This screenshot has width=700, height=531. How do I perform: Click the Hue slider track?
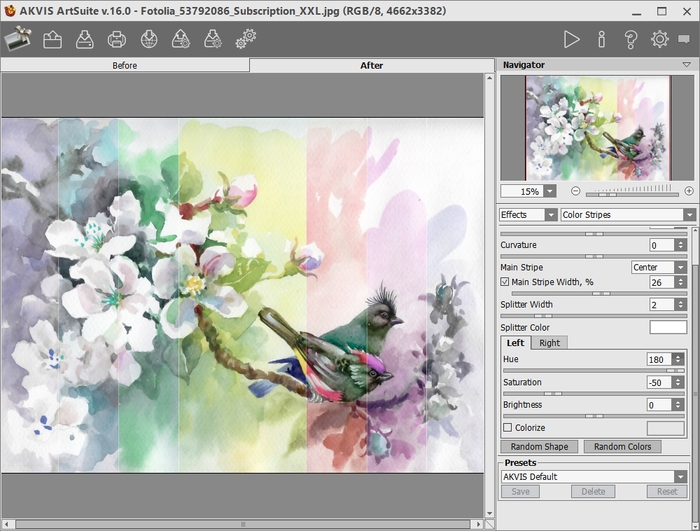[x=593, y=371]
